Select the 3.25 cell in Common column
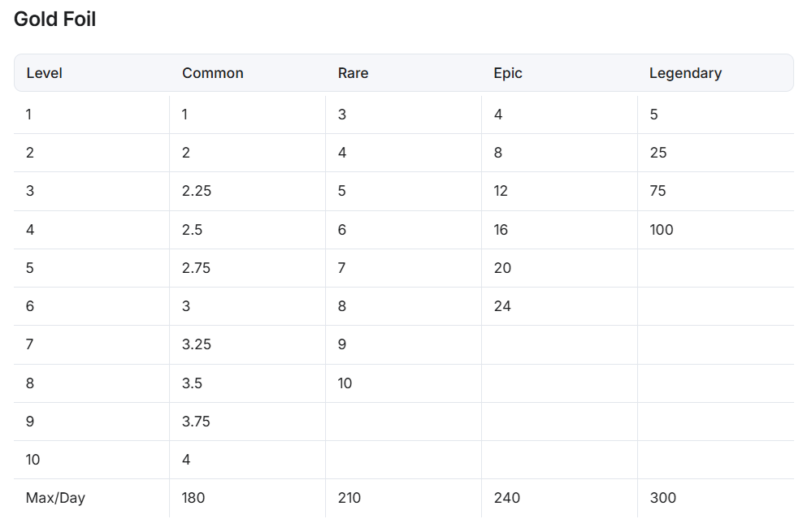This screenshot has width=807, height=532. (197, 344)
